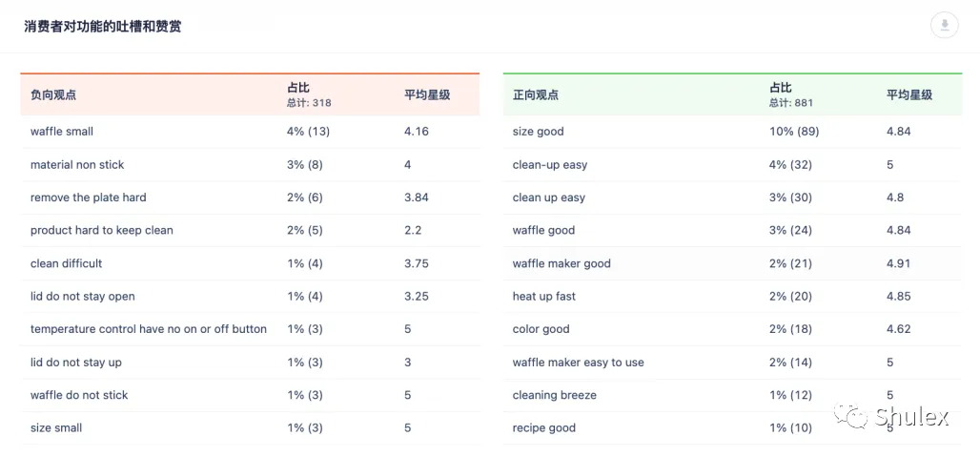Screen dimensions: 980x457
Task: Select the 正向观点 column header
Action: coord(536,95)
